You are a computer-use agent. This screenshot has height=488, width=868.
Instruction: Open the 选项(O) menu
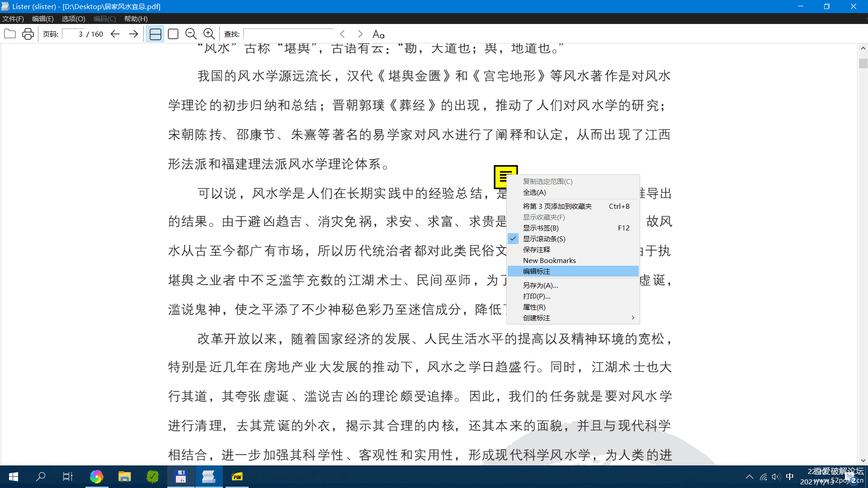[73, 19]
